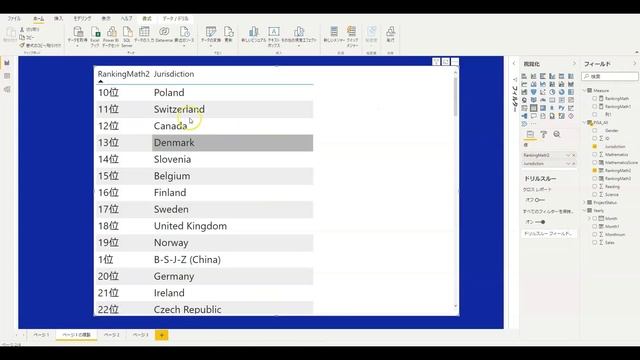Uncheck the Jurisdiction field checkbox
The image size is (640, 360).
[595, 147]
